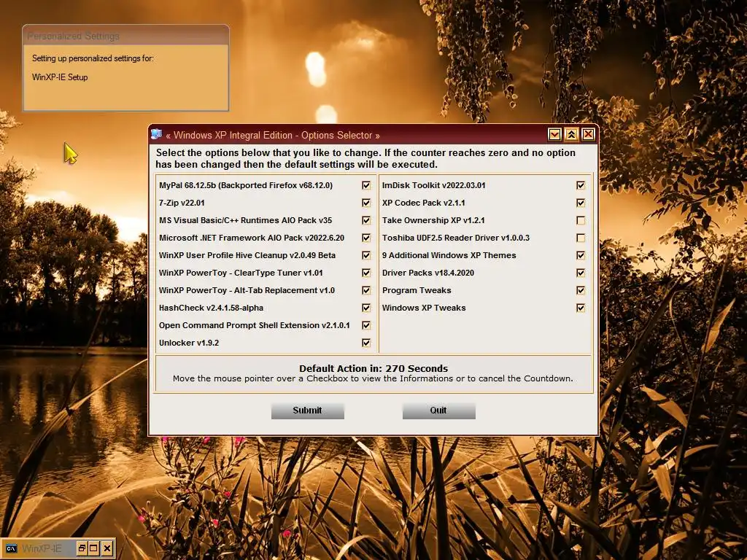Uncheck the MyPal 68.12.5b checkbox
The width and height of the screenshot is (747, 560).
point(366,185)
